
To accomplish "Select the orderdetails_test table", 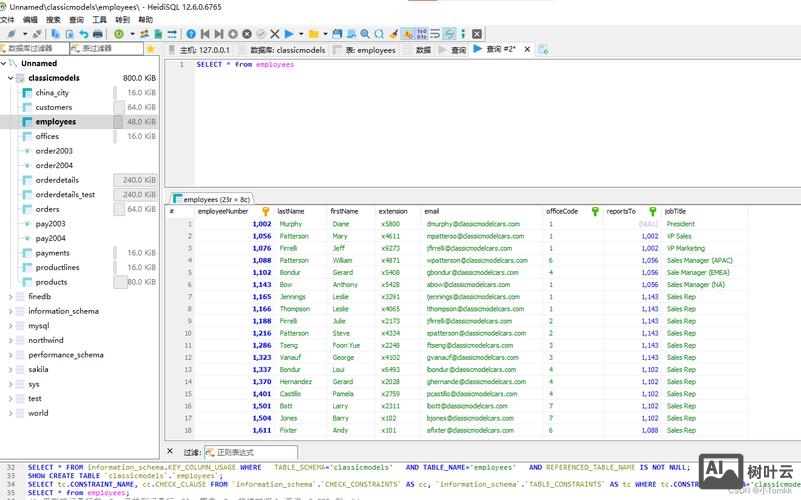I will (65, 195).
